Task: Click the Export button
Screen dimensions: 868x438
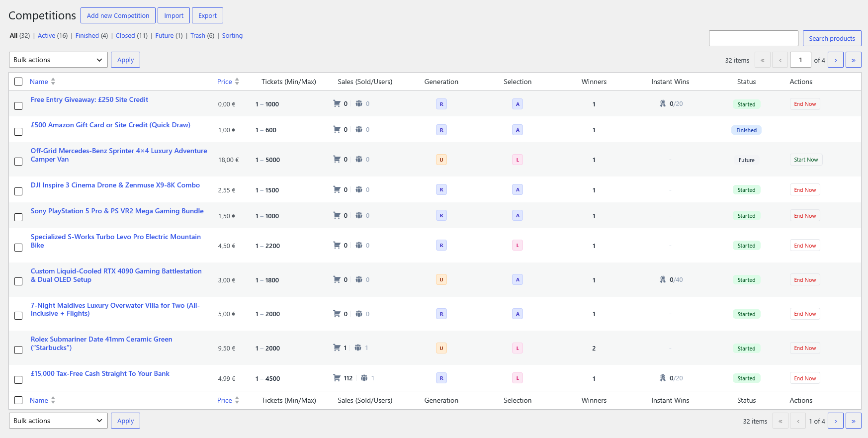Action: pos(207,15)
